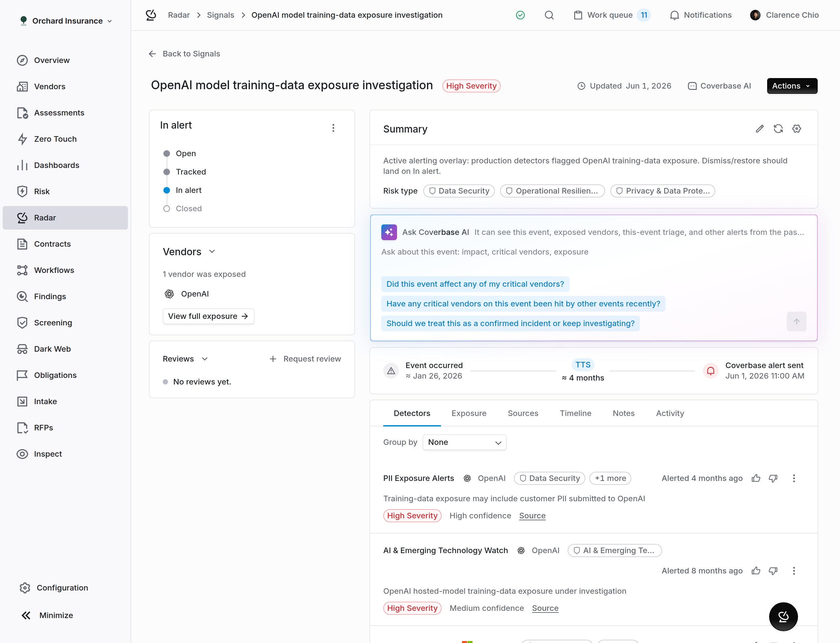Ask if event affected critical vendors
Image resolution: width=840 pixels, height=643 pixels.
pyautogui.click(x=475, y=284)
